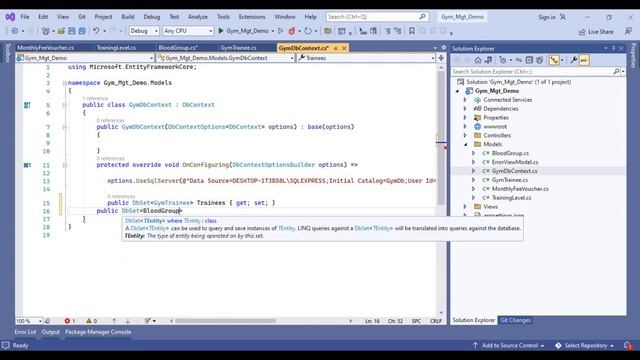The image size is (640, 360).
Task: Click the notifications icon in status bar
Action: pos(628,345)
